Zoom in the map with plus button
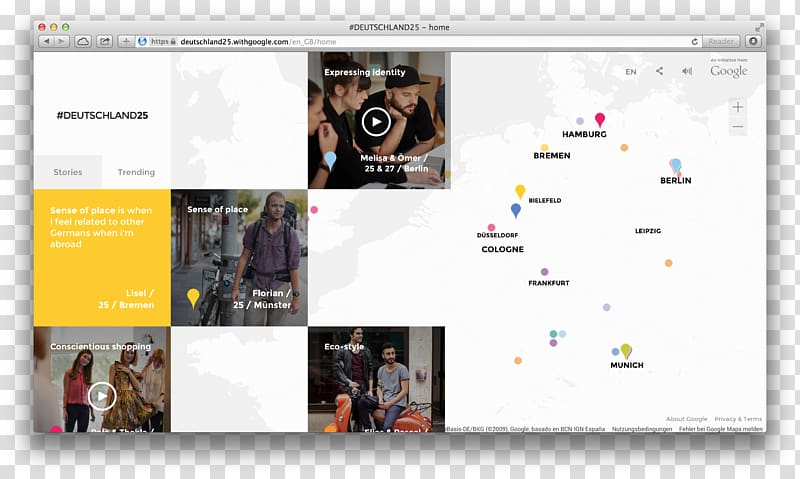Image resolution: width=800 pixels, height=479 pixels. coord(738,107)
